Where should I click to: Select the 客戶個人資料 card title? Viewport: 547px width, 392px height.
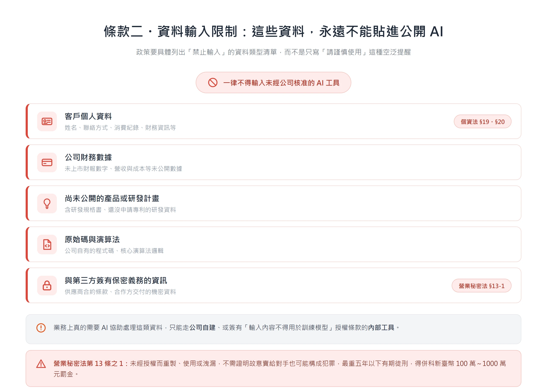pyautogui.click(x=88, y=116)
